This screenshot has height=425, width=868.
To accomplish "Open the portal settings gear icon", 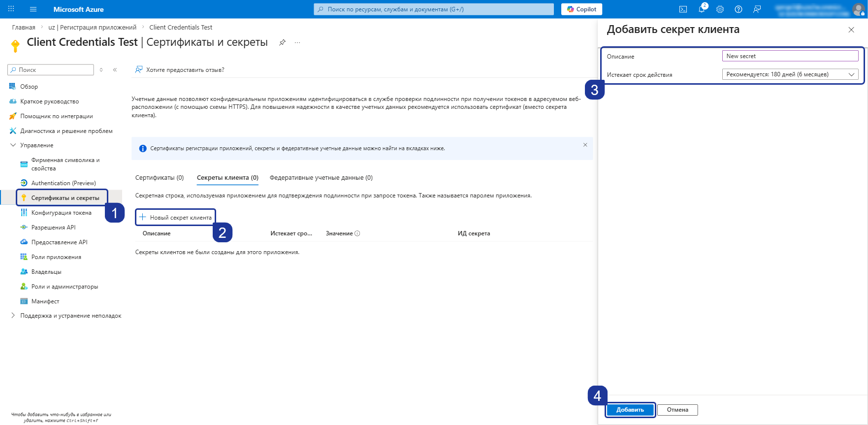I will 720,9.
